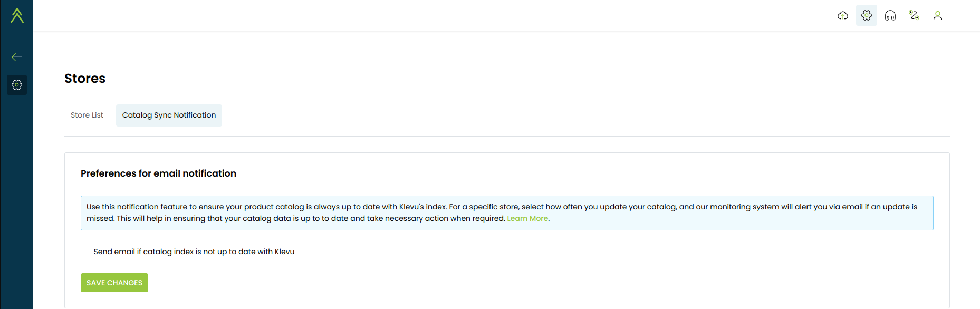This screenshot has width=980, height=309.
Task: Switch to the Store List tab
Action: 87,115
